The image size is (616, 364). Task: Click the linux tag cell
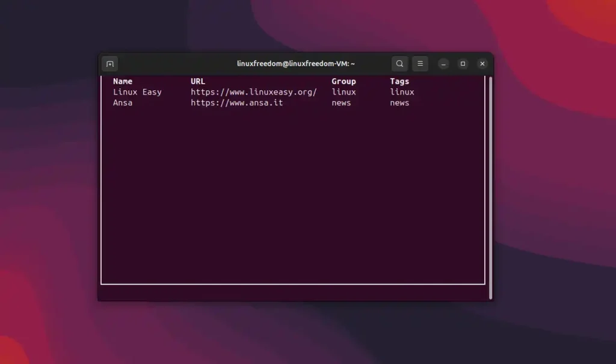[402, 92]
